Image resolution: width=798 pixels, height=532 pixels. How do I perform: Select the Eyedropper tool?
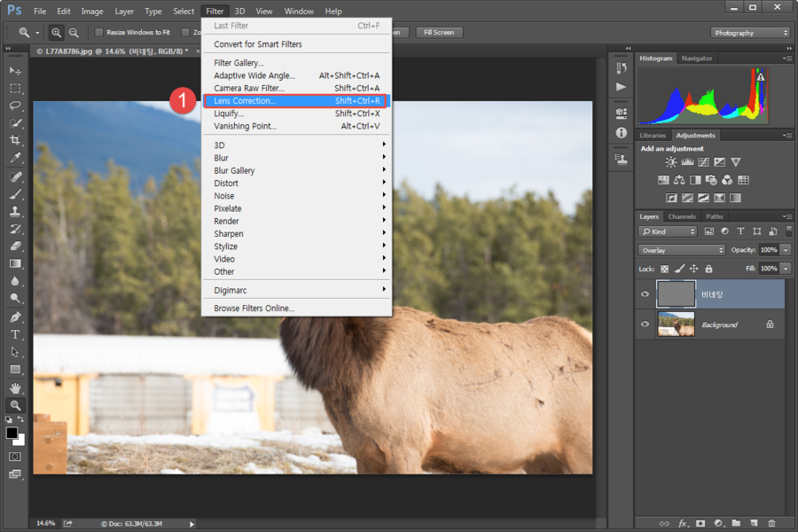coord(15,158)
